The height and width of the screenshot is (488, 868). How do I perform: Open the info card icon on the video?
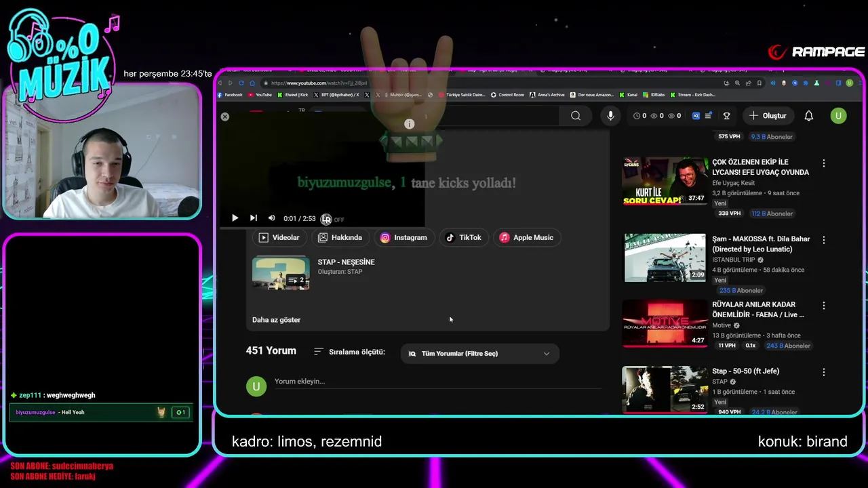tap(409, 124)
